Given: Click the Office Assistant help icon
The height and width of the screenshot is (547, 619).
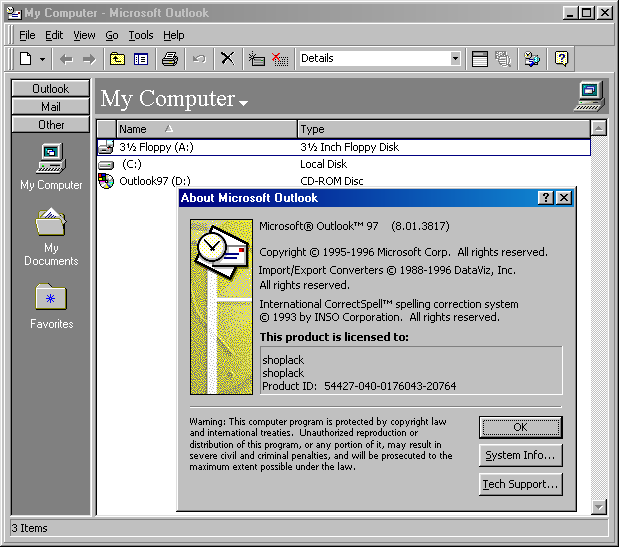Looking at the screenshot, I should [561, 59].
